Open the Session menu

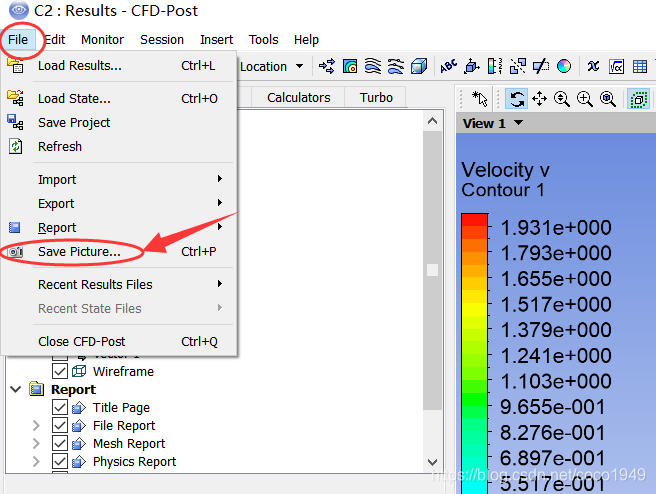(162, 39)
